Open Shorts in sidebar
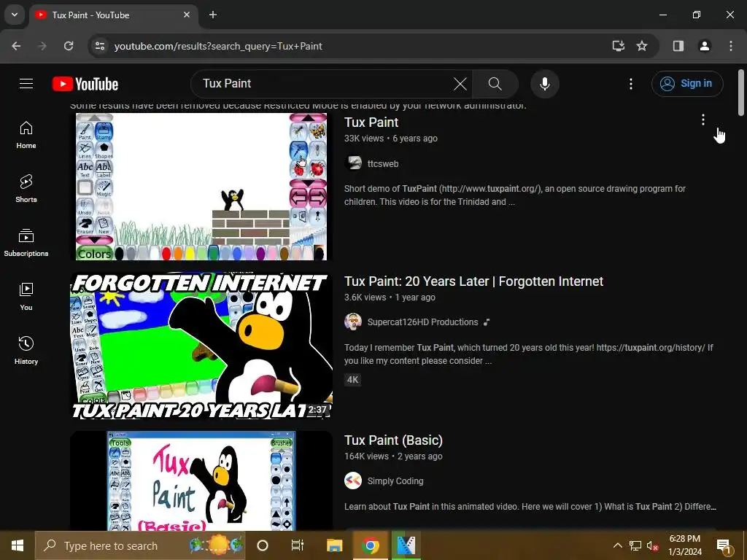 (26, 189)
